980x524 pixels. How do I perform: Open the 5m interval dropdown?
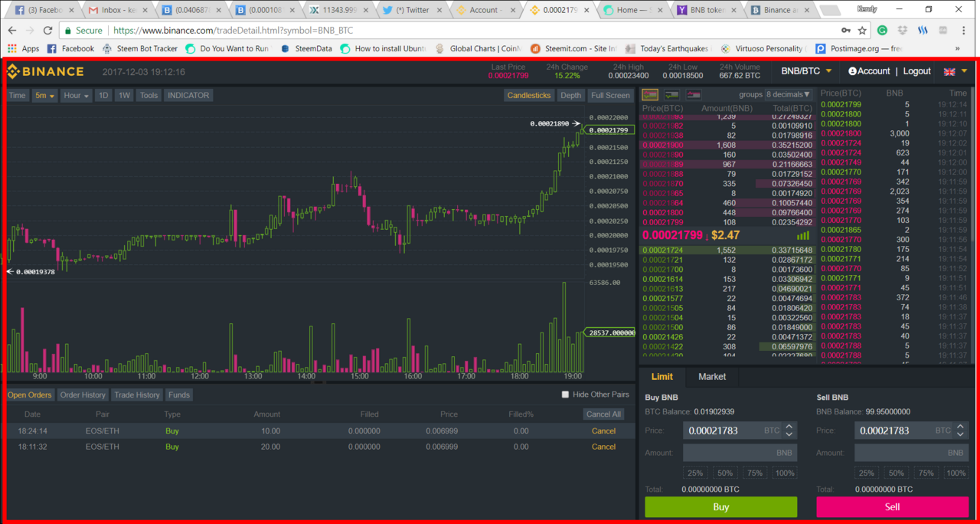tap(44, 95)
